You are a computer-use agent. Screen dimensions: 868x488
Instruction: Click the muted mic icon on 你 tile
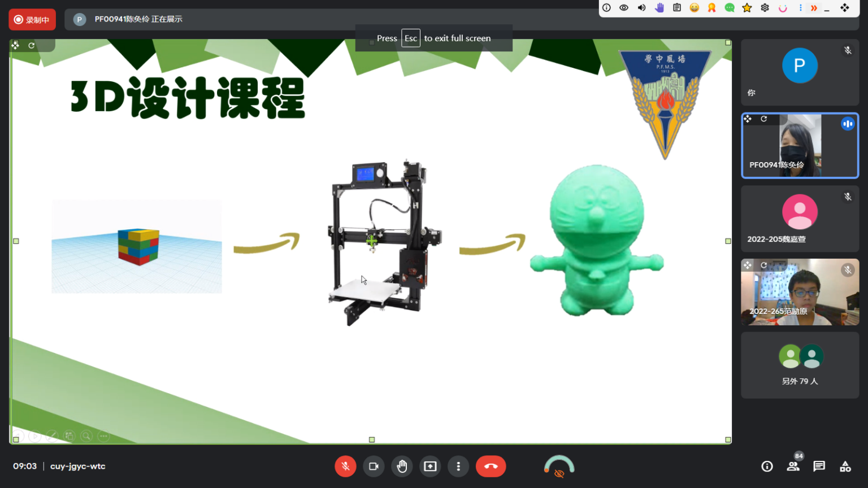point(848,50)
